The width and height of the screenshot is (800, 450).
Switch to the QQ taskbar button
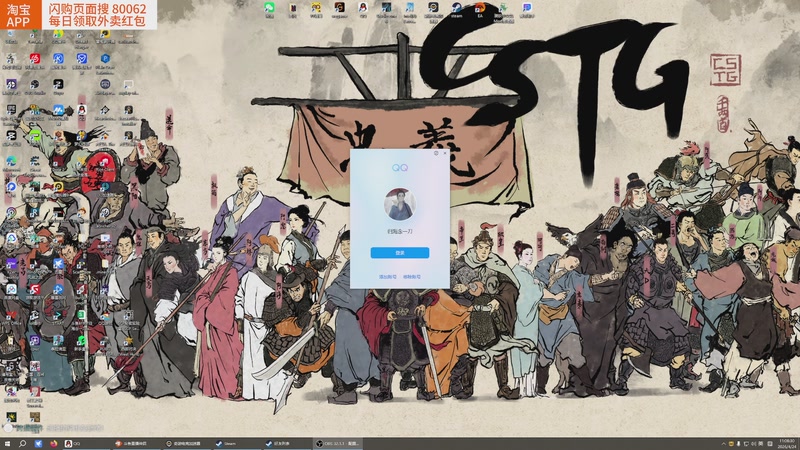85,444
